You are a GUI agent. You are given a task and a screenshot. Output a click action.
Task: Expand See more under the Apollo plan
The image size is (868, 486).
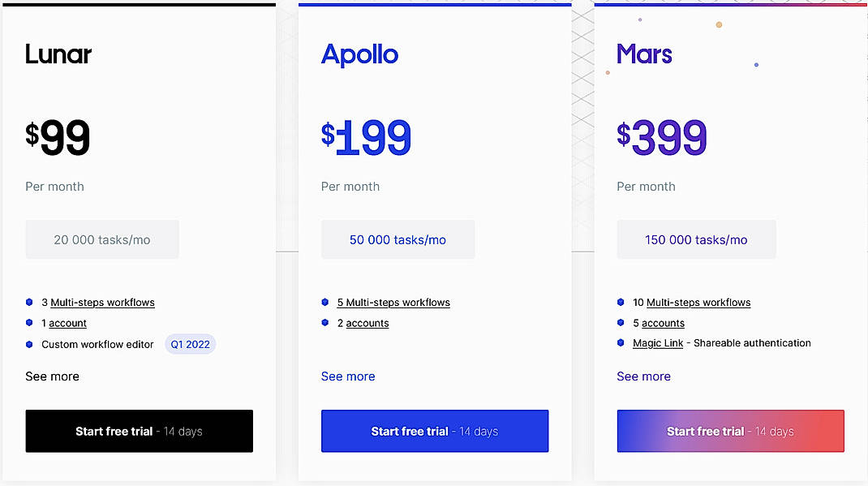(x=348, y=376)
